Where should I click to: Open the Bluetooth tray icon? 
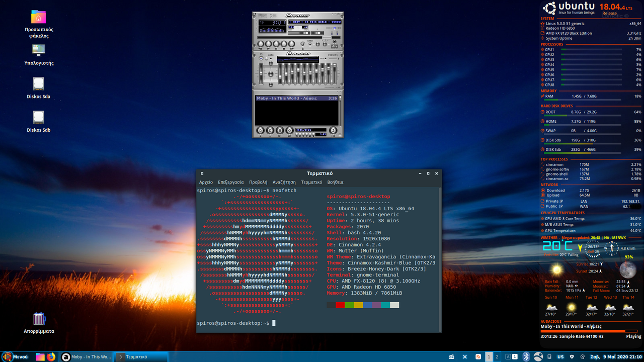(x=526, y=356)
